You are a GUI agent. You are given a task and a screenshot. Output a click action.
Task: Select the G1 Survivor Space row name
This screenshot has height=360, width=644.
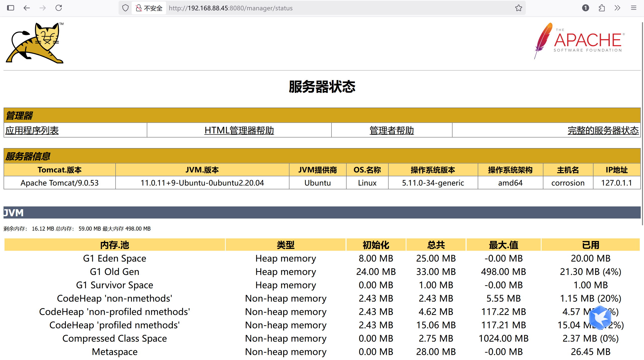[115, 285]
